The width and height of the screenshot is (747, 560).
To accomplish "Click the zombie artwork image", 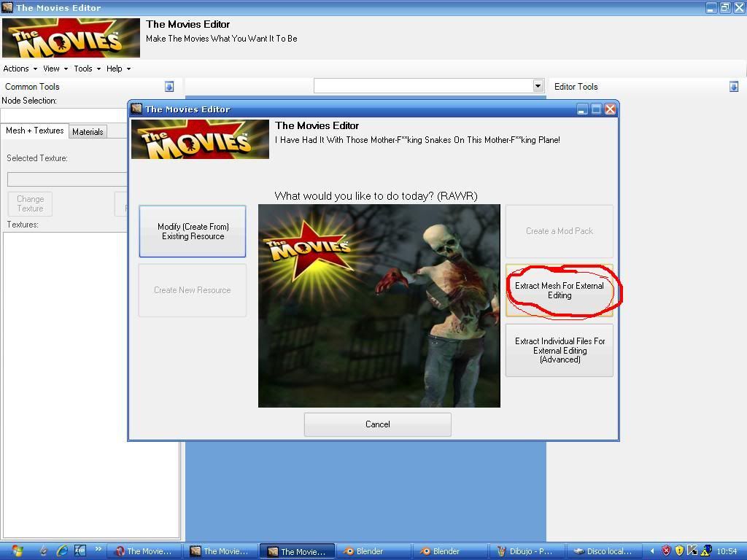I will (x=379, y=306).
